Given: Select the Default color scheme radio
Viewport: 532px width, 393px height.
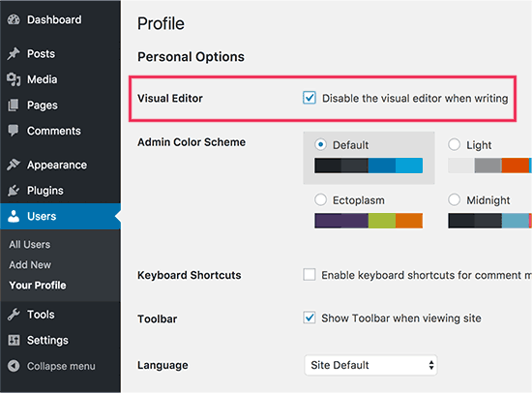Looking at the screenshot, I should (320, 144).
